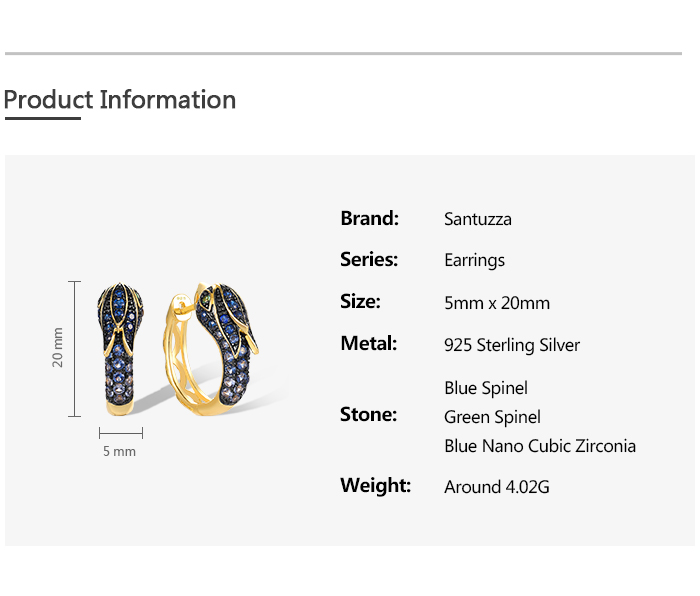Click the Metal label
This screenshot has width=700, height=596.
368,343
